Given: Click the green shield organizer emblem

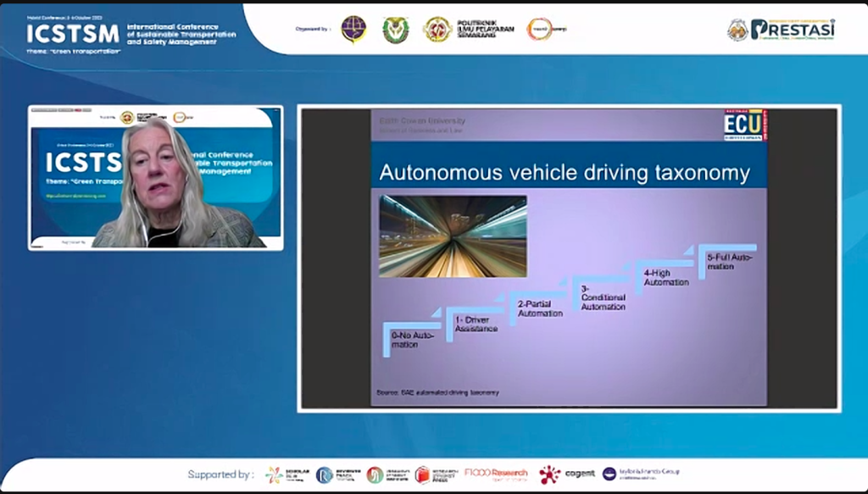Looking at the screenshot, I should coord(395,30).
